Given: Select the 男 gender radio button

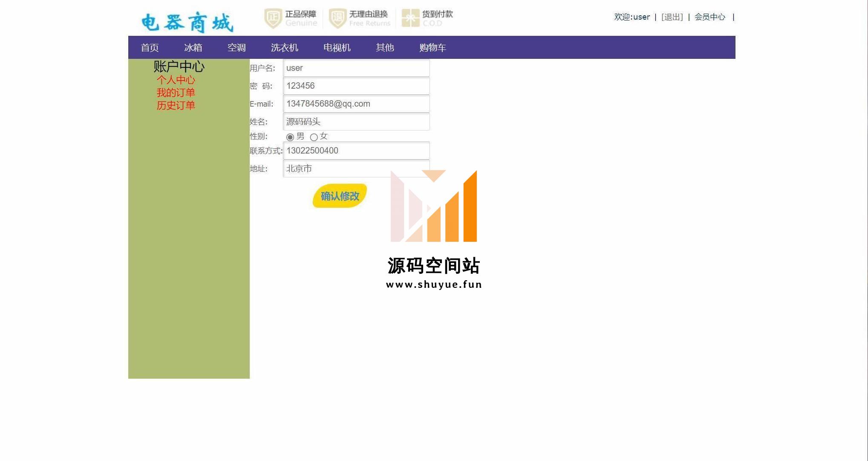Looking at the screenshot, I should point(290,137).
